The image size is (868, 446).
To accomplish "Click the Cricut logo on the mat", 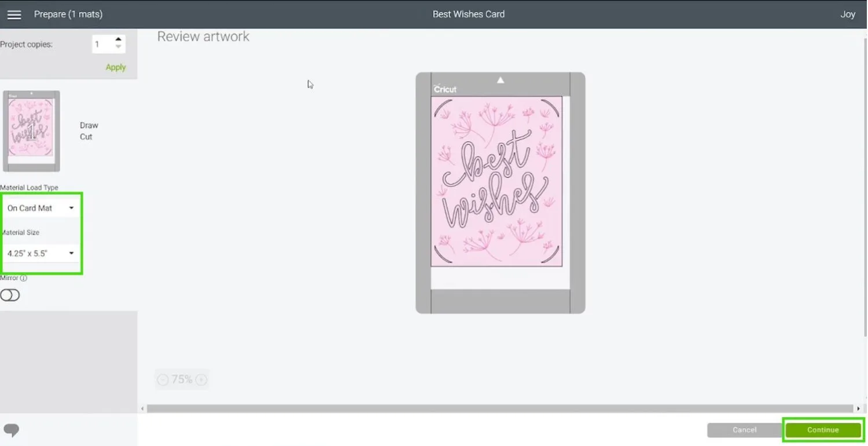I will [446, 89].
